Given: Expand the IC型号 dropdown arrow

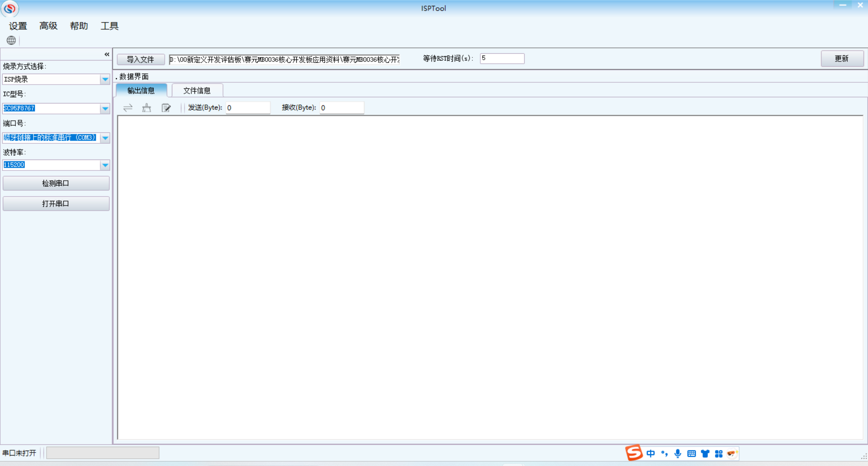Looking at the screenshot, I should pyautogui.click(x=105, y=108).
